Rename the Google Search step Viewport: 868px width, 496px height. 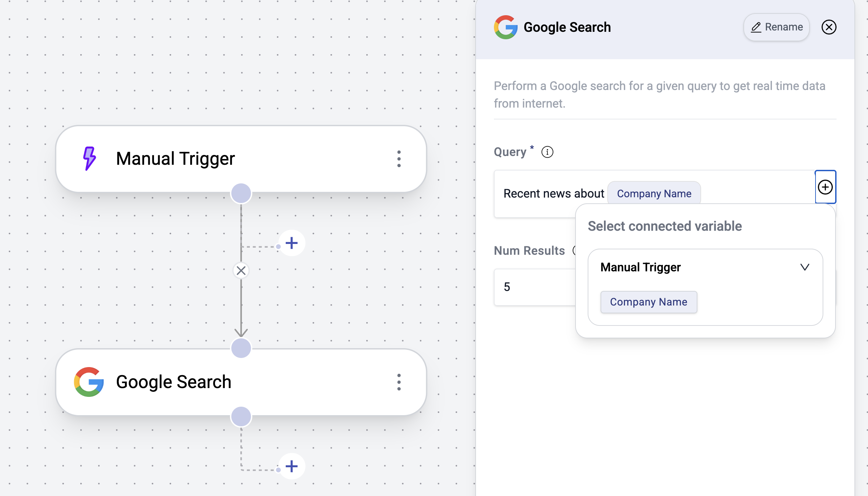776,27
